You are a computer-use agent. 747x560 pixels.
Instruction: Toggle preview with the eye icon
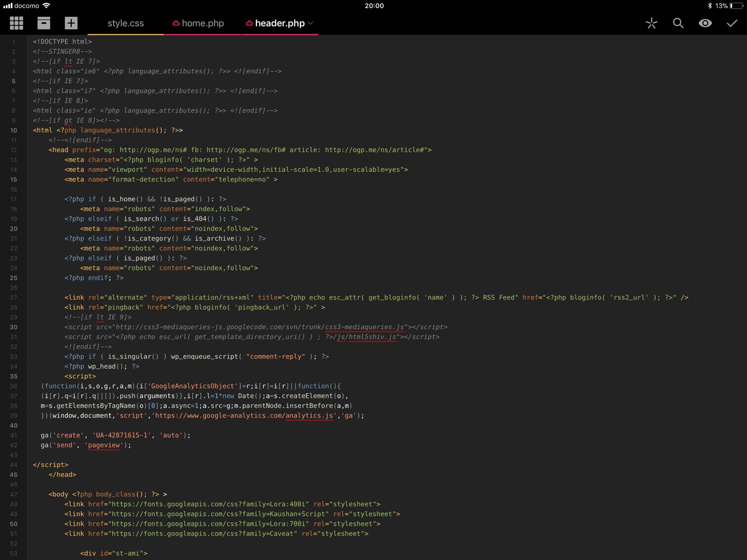pyautogui.click(x=705, y=23)
